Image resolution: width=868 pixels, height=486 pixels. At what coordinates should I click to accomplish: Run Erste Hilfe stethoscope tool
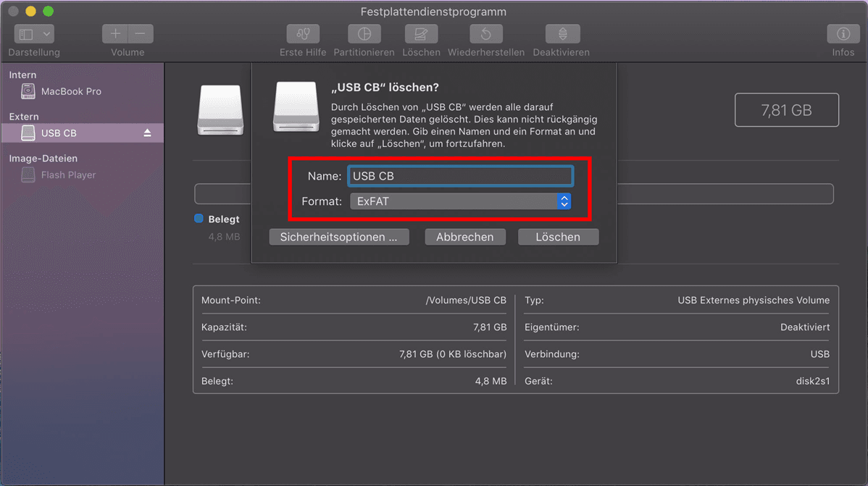pyautogui.click(x=303, y=34)
